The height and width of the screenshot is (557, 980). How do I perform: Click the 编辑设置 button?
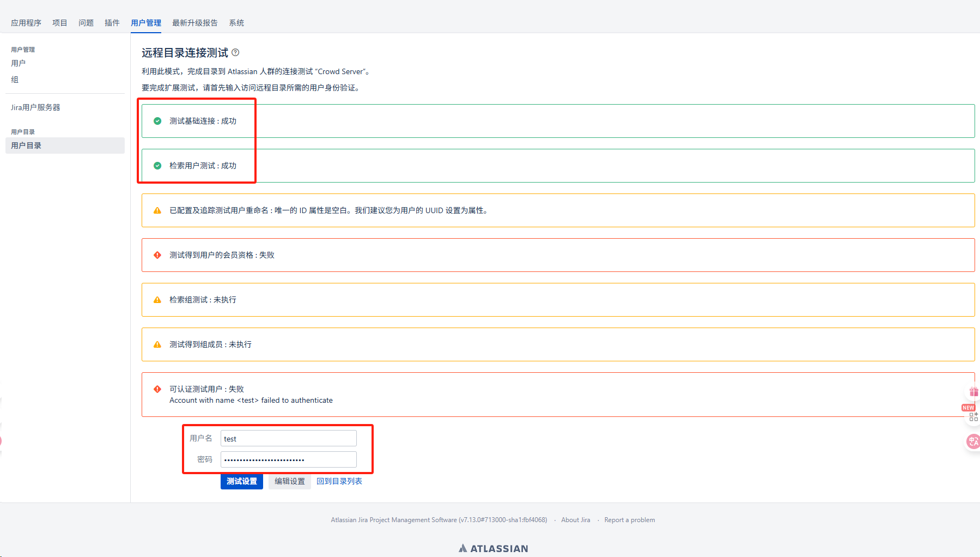(290, 481)
